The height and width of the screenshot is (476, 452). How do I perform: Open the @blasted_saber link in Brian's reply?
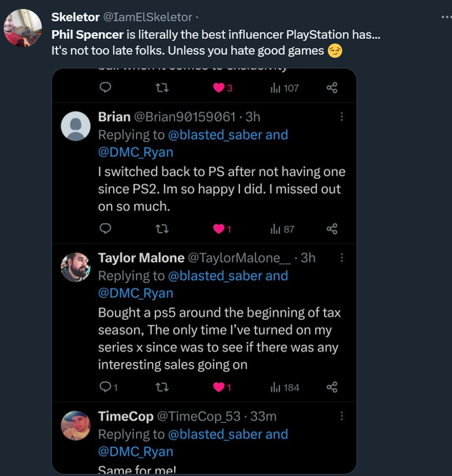tap(215, 135)
